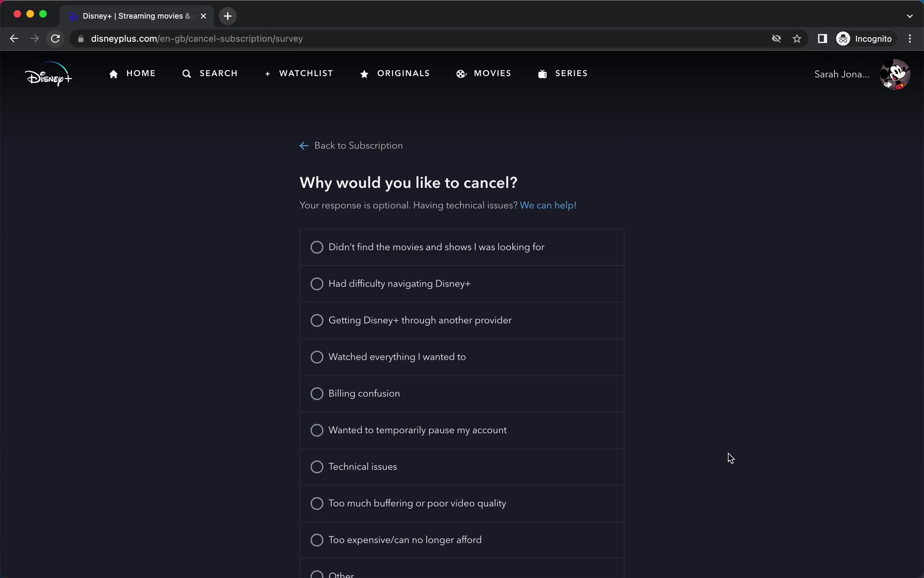The height and width of the screenshot is (578, 924).
Task: Open the Movies section
Action: pyautogui.click(x=484, y=74)
